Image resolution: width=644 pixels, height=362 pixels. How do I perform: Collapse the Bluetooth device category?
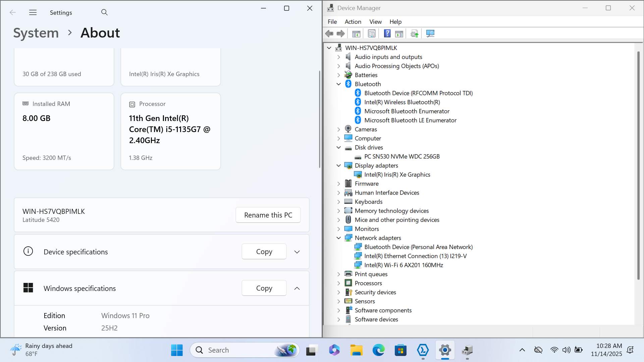coord(339,84)
